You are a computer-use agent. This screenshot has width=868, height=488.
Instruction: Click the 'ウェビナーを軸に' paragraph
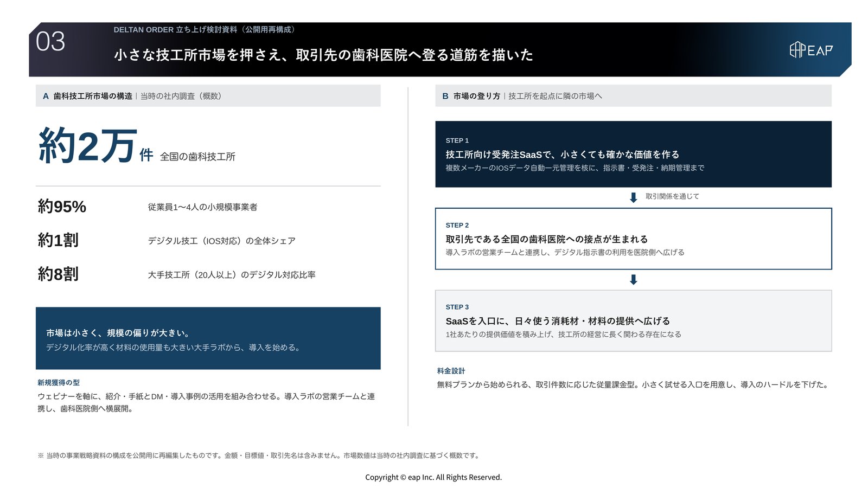click(206, 402)
